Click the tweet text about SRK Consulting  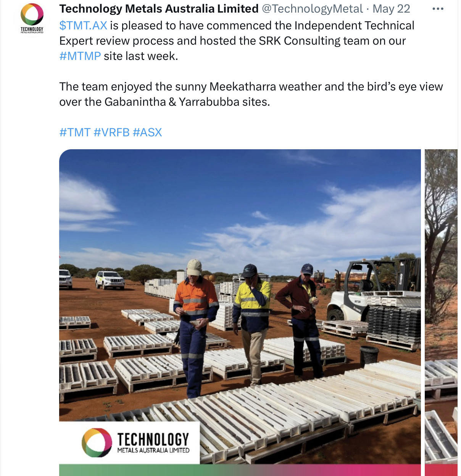pos(237,41)
